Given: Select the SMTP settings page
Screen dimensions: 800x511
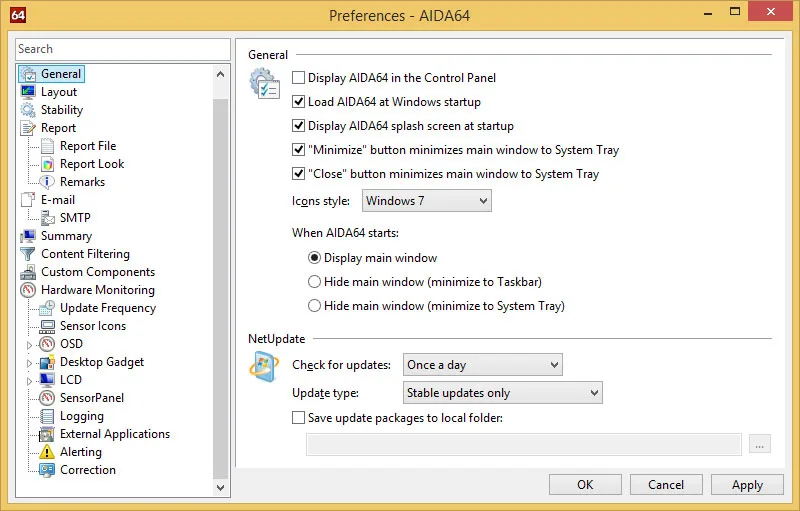Looking at the screenshot, I should (x=75, y=218).
